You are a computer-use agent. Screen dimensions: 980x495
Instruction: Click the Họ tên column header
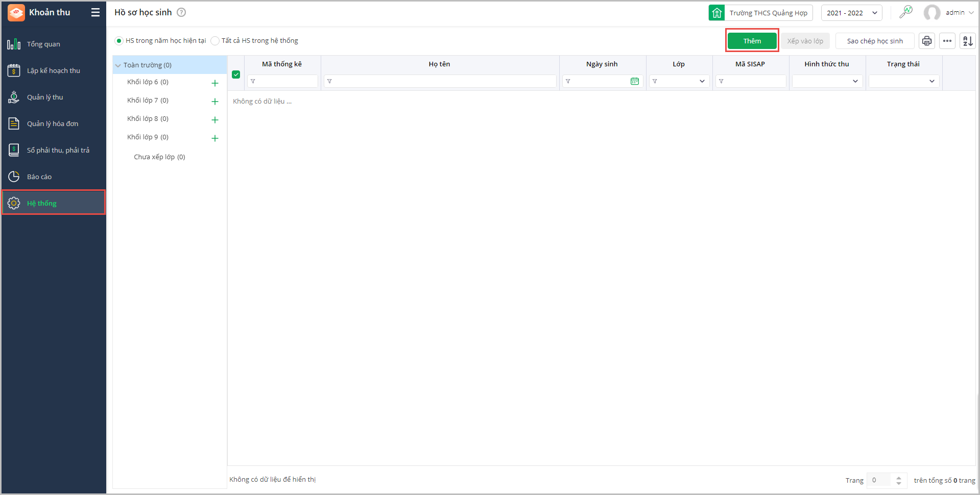pyautogui.click(x=439, y=64)
